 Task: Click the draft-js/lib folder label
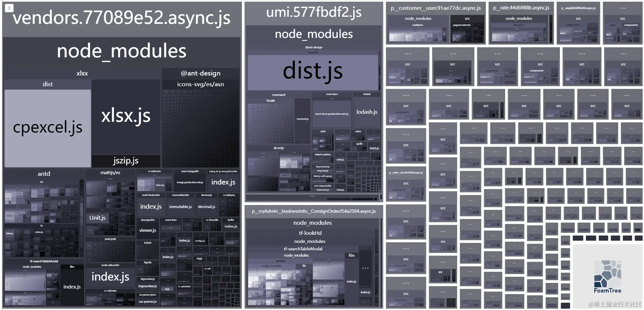pyautogui.click(x=110, y=239)
